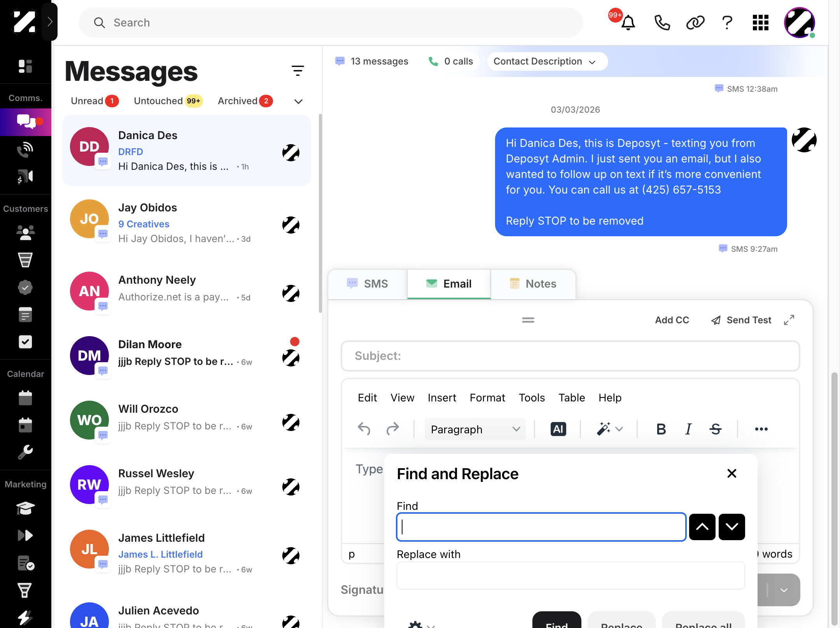Image resolution: width=840 pixels, height=628 pixels.
Task: Close the Find and Replace dialog
Action: (x=731, y=473)
